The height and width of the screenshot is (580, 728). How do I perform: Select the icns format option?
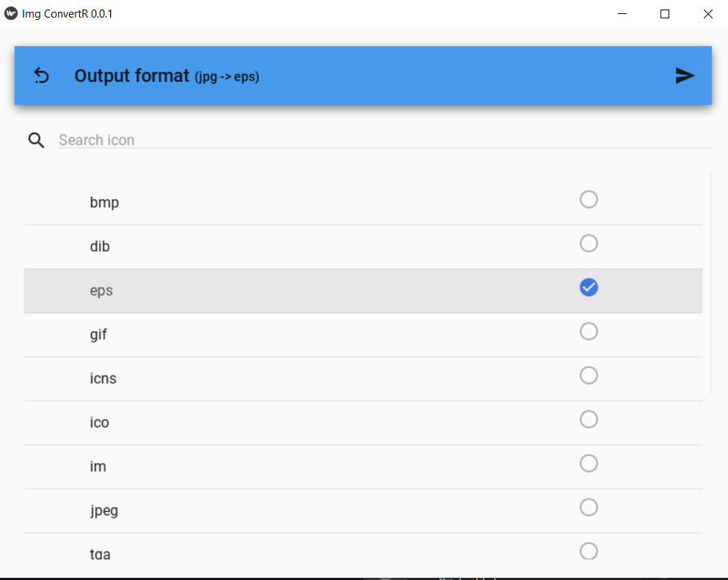pos(589,375)
